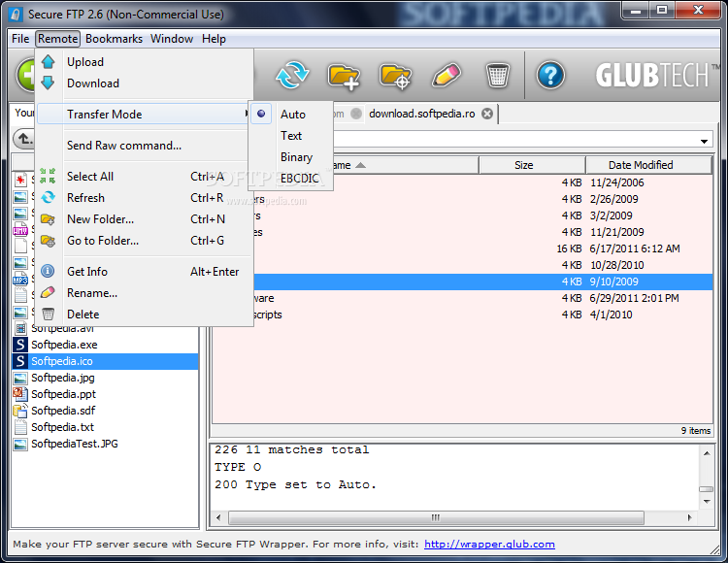Click the log scroll right arrow
The height and width of the screenshot is (563, 728).
(x=689, y=517)
